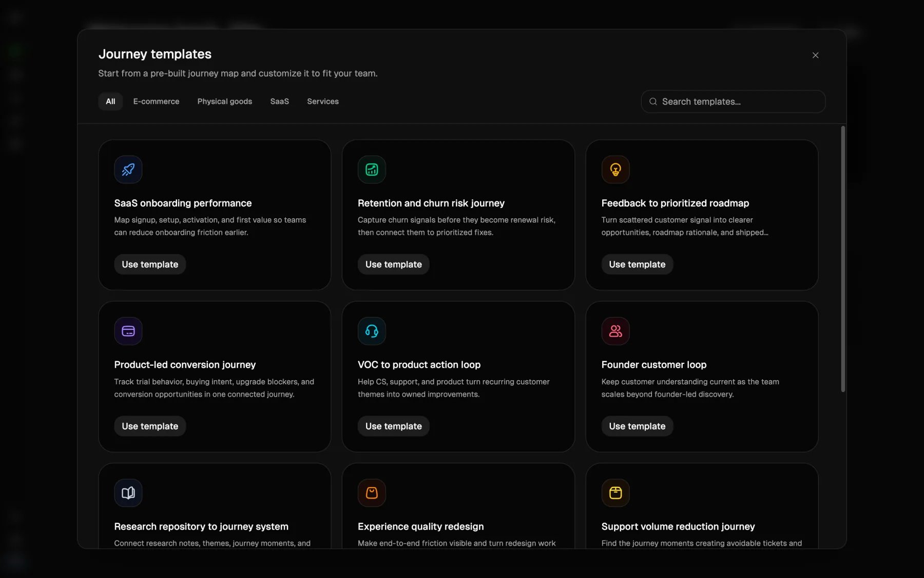Click the Support volume reduction journey title

click(678, 526)
